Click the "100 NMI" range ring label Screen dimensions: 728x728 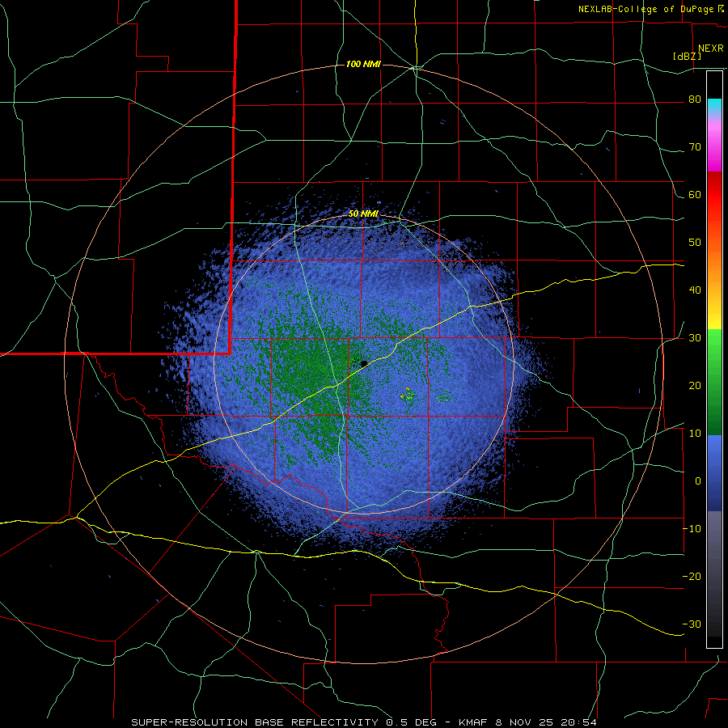(363, 64)
